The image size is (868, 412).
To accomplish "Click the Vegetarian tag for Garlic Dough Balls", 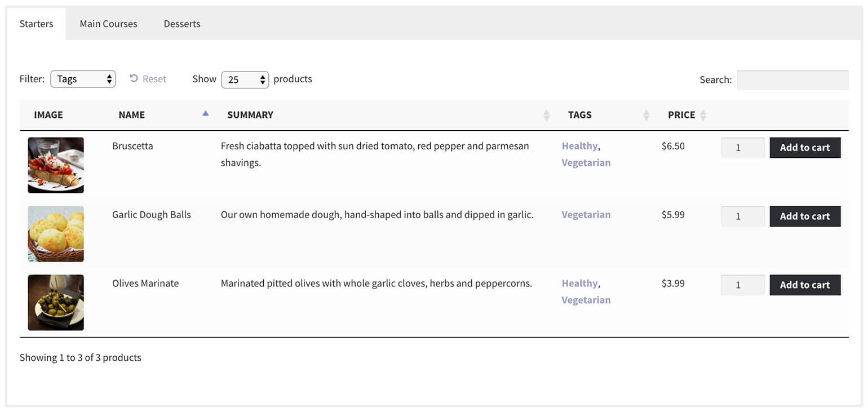I will point(586,215).
